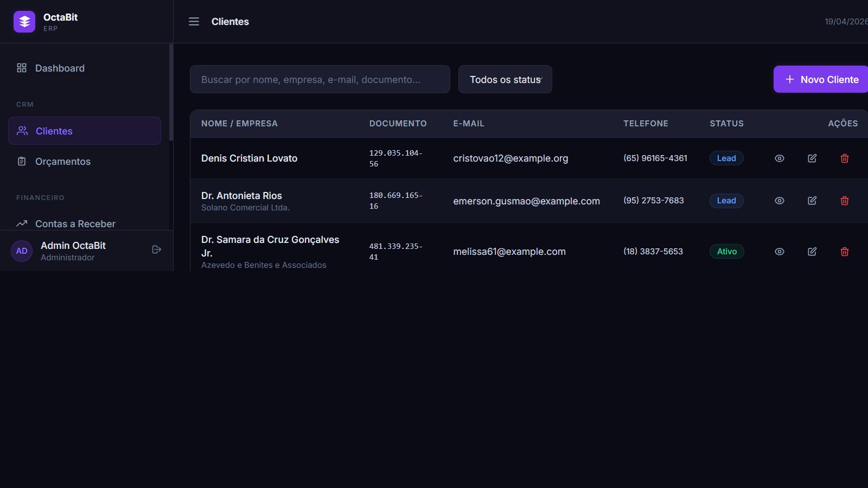Select Contas a Receber menu item
This screenshot has width=868, height=488.
[x=75, y=223]
